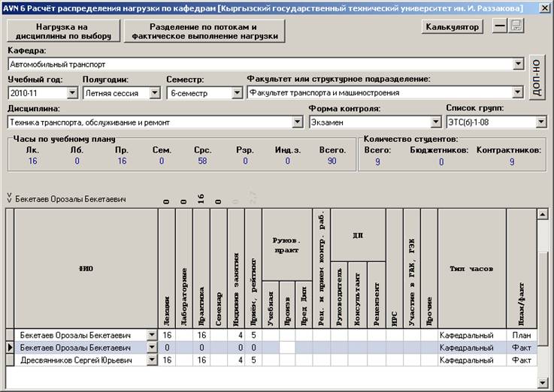The height and width of the screenshot is (392, 554).
Task: Click the Прочие column header
Action: pos(429,269)
